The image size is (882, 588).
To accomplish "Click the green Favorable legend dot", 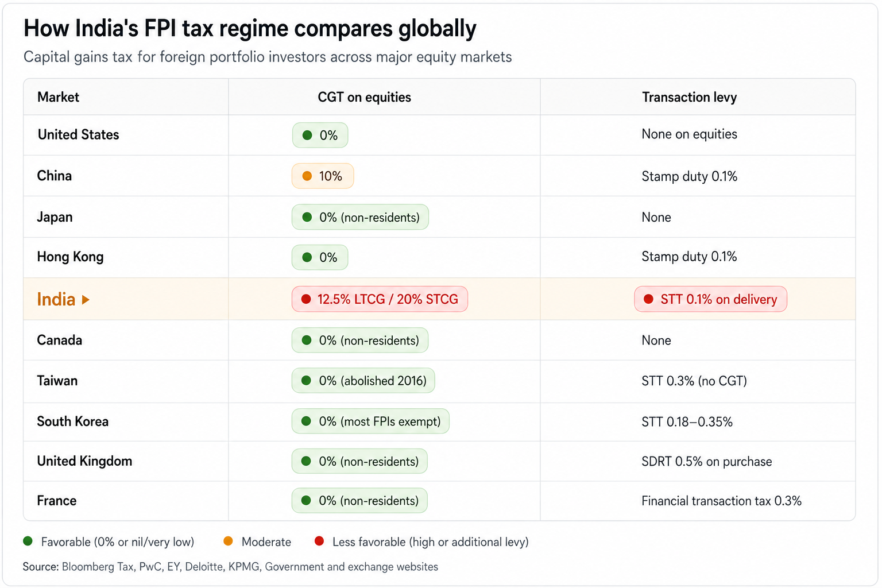I will point(28,541).
